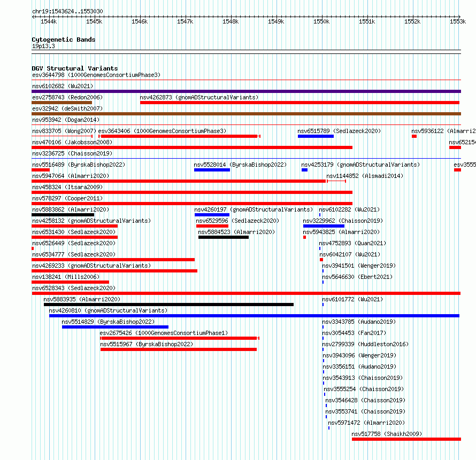Select the blue nsv5528014 ByrskaBishop2022 bar
The image size is (476, 460).
[212, 170]
